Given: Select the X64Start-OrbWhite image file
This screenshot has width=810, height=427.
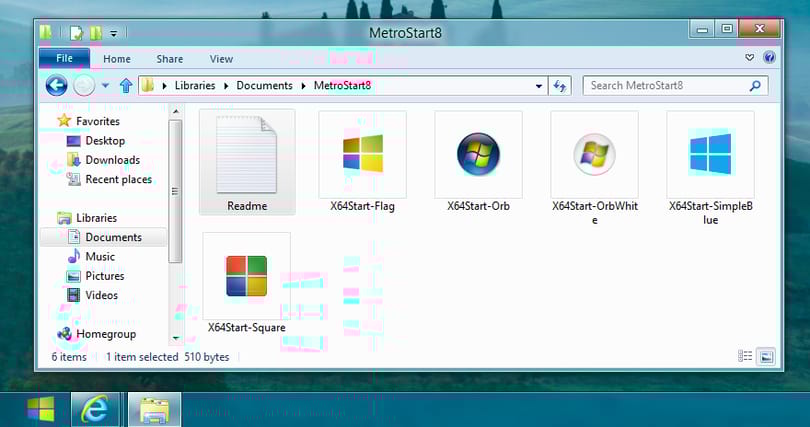Looking at the screenshot, I should [x=595, y=168].
